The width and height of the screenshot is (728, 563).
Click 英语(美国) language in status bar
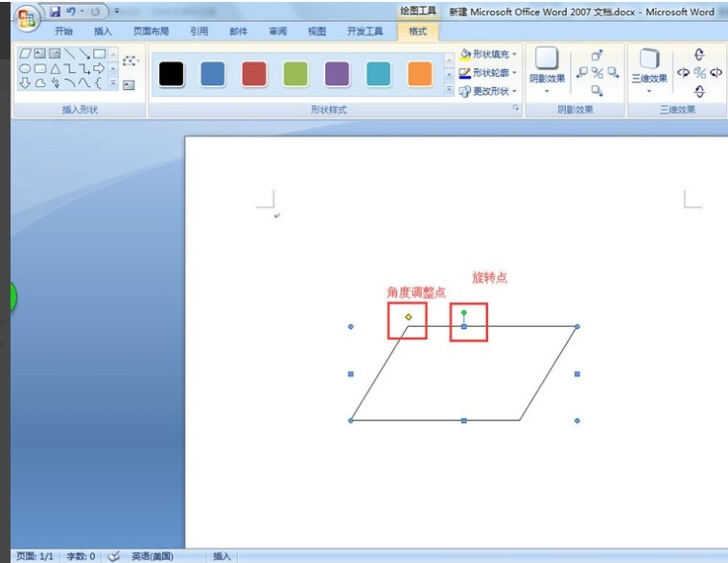coord(153,556)
